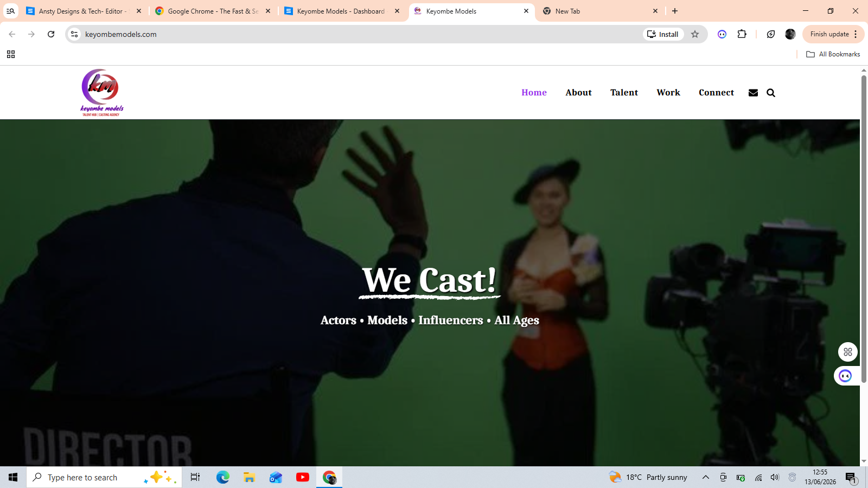The width and height of the screenshot is (868, 488).
Task: Switch to Keyombe Models - Dashboard tab
Action: click(343, 11)
